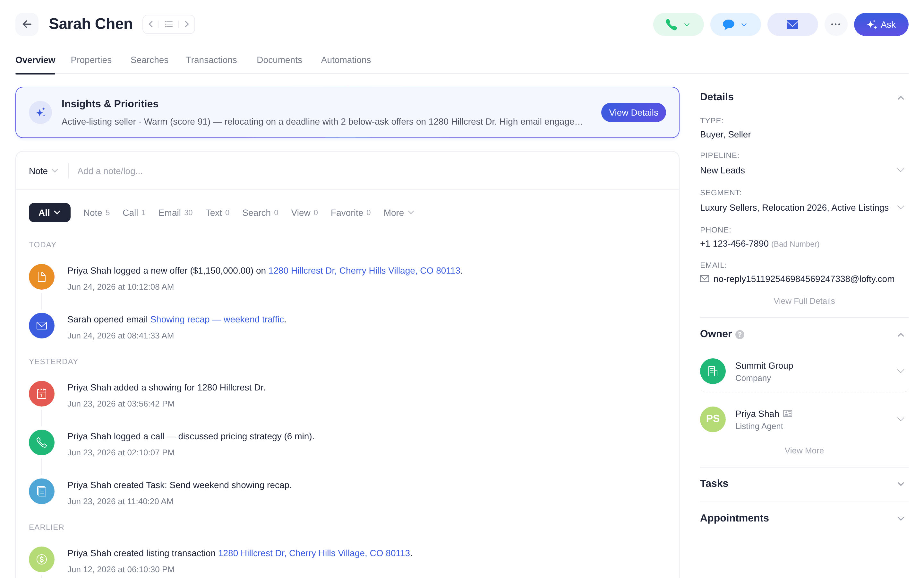The height and width of the screenshot is (578, 924).
Task: Filter the timeline by Call
Action: click(134, 213)
